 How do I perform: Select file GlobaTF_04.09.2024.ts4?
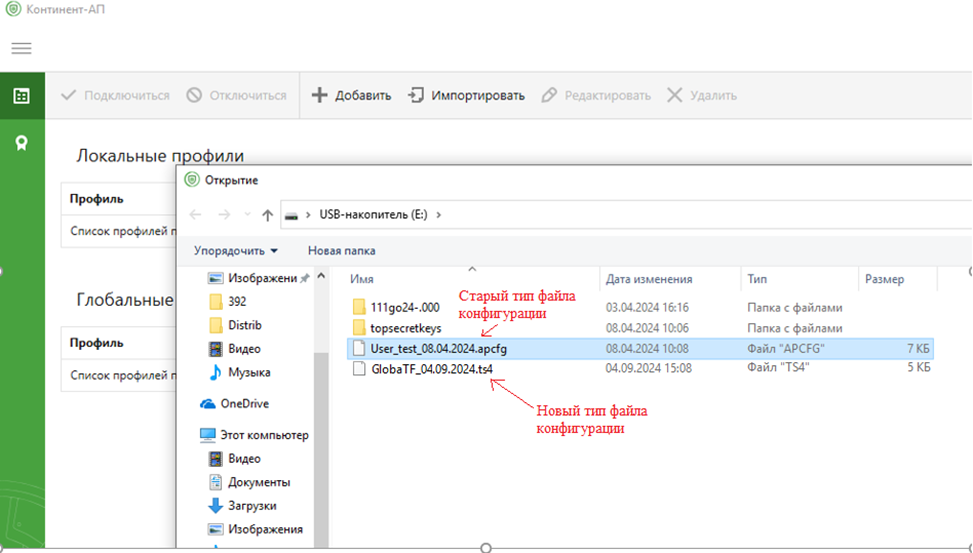(x=431, y=368)
